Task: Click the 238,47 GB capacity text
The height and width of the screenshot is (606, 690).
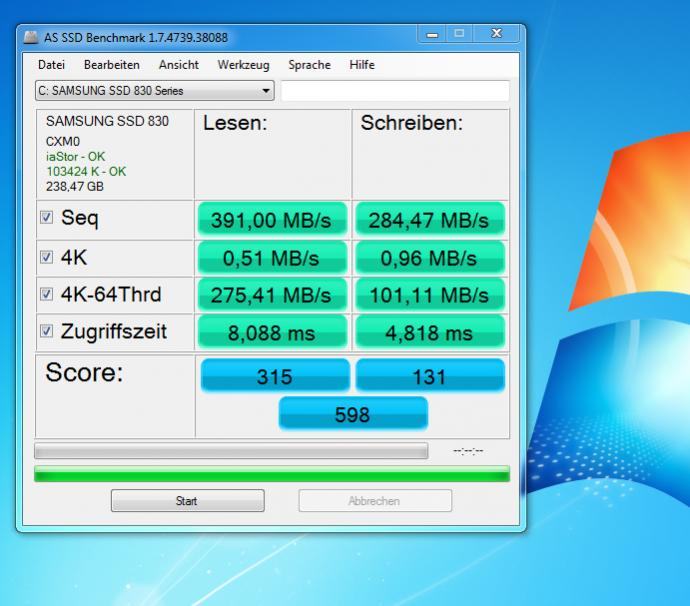Action: click(75, 187)
